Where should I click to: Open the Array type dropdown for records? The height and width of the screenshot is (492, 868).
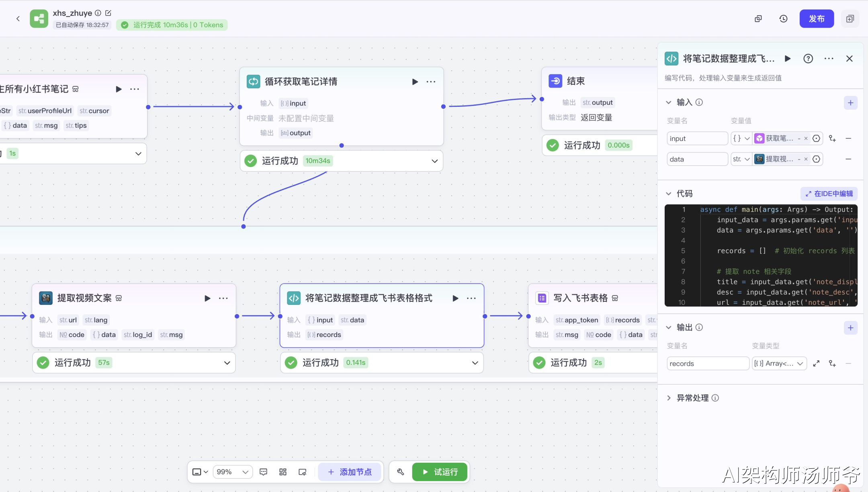pyautogui.click(x=779, y=363)
